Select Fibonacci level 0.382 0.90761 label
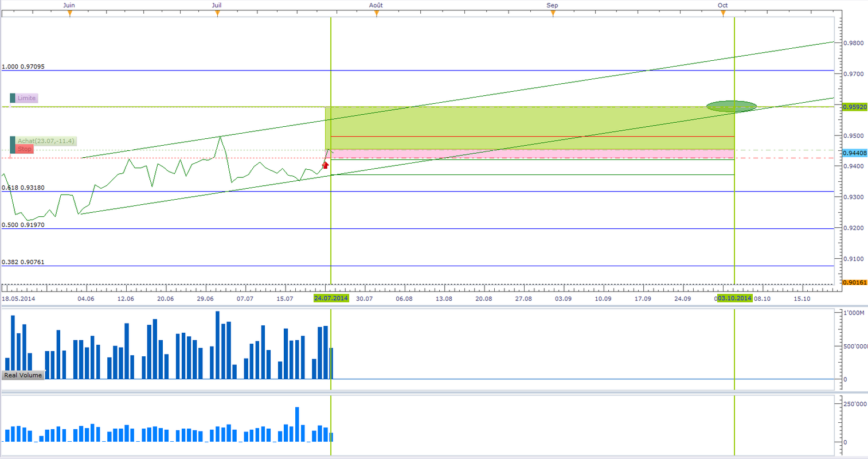This screenshot has height=459, width=868. tap(23, 262)
